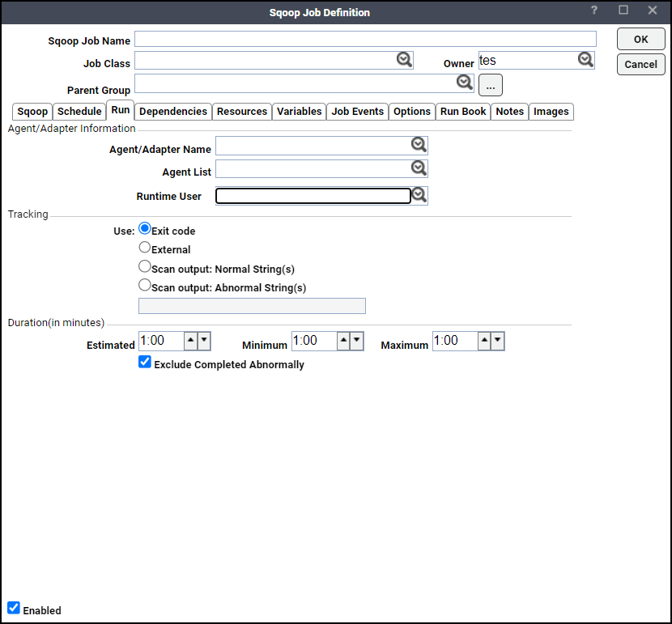Decrease the Maximum duration value

pos(498,341)
